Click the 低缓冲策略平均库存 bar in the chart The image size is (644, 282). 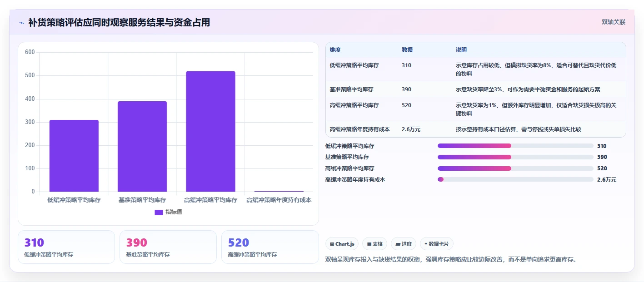(x=74, y=156)
